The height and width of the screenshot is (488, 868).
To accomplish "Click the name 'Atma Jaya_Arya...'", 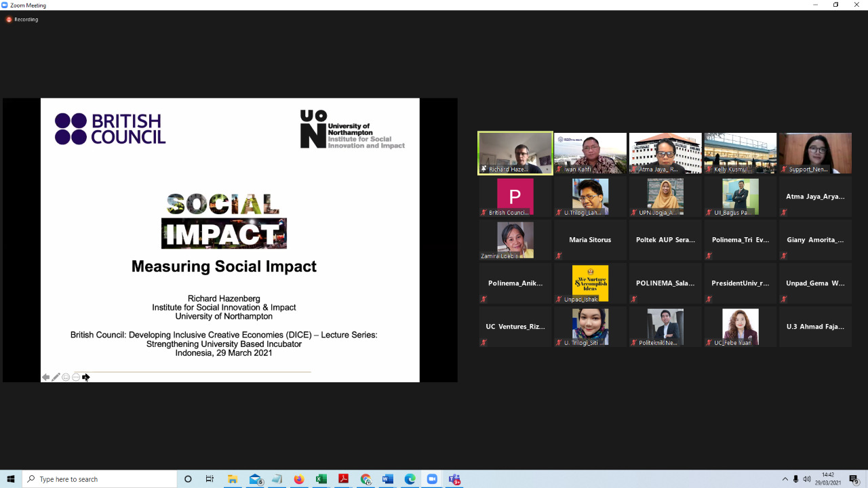I will (x=815, y=197).
